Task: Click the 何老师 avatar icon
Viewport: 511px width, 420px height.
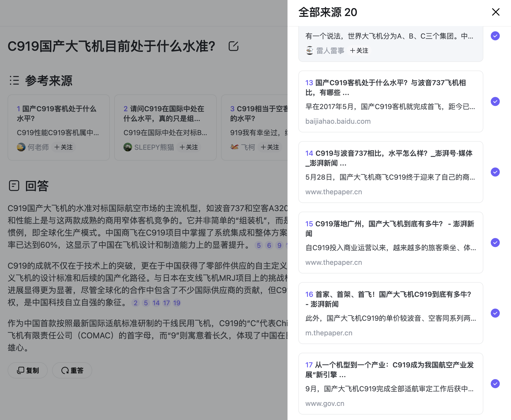Action: (x=21, y=147)
